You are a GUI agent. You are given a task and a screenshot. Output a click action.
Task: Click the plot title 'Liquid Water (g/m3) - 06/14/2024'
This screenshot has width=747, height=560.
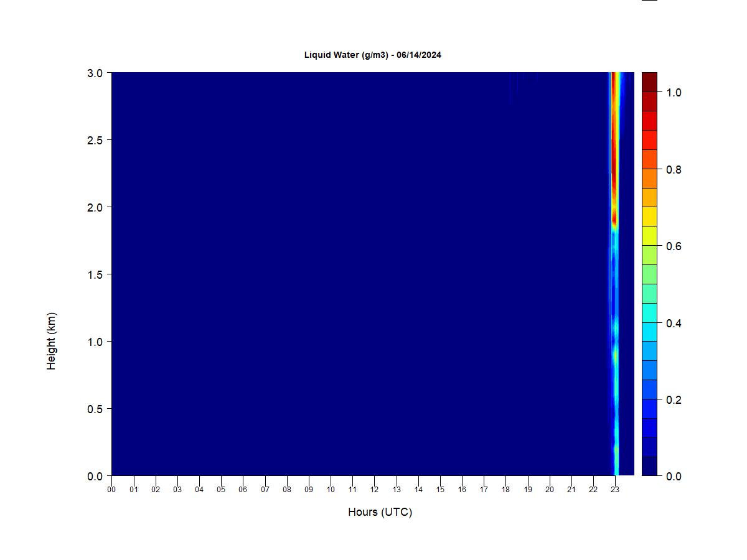(x=373, y=55)
